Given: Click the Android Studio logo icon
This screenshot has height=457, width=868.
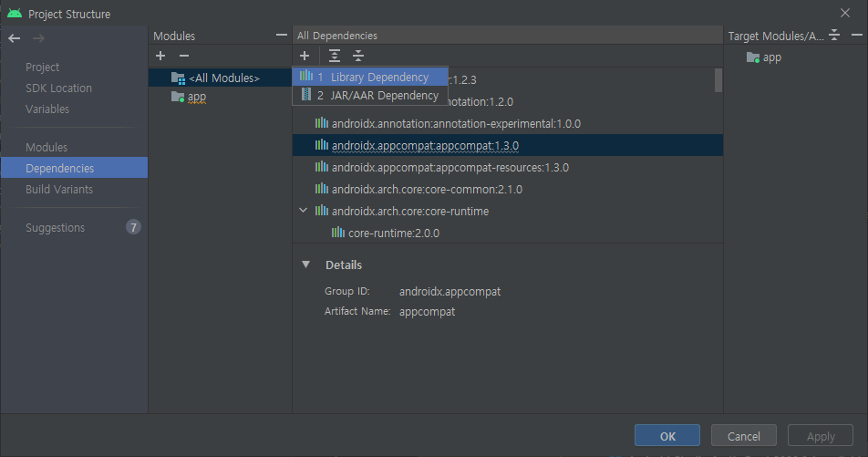Looking at the screenshot, I should coord(15,14).
